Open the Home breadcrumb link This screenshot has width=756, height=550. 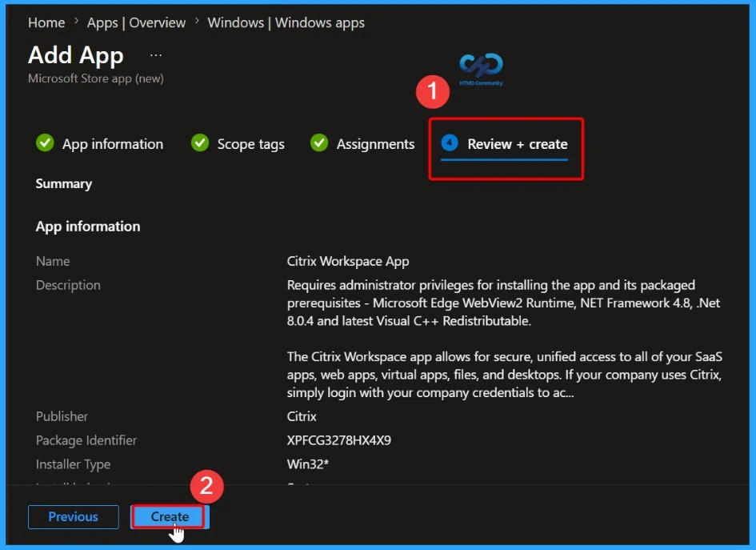tap(46, 22)
